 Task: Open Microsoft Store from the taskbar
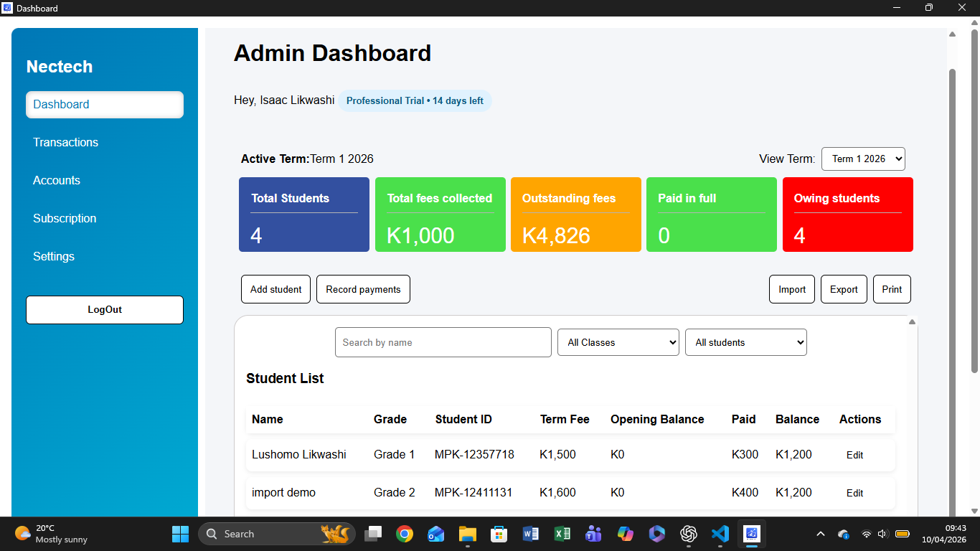click(499, 534)
